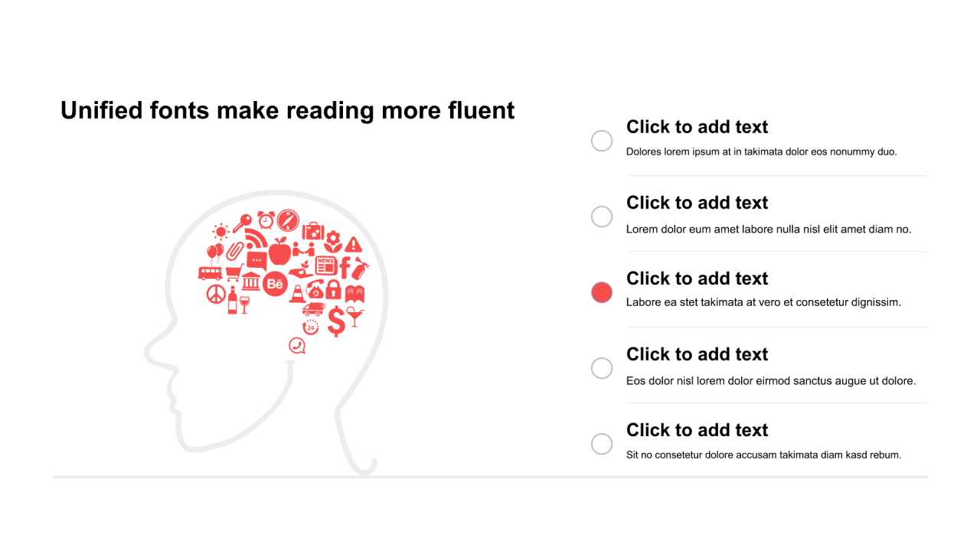Select the filled red circle bullet

(x=602, y=292)
